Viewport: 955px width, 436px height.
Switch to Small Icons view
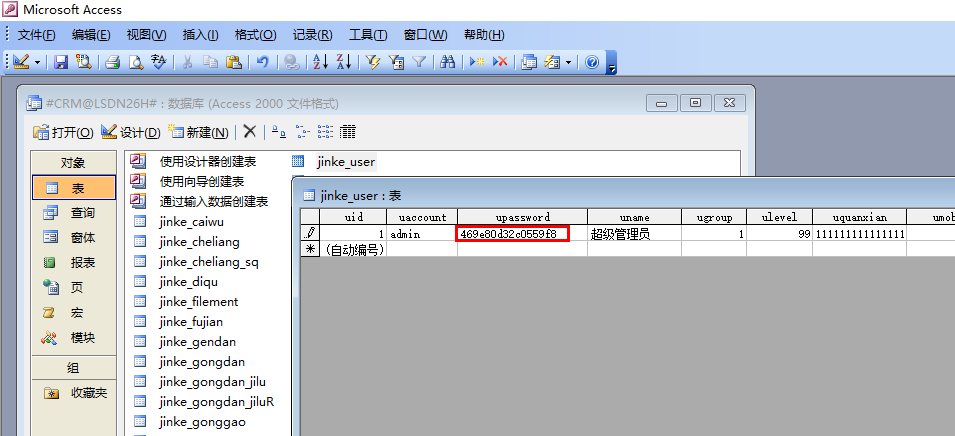pyautogui.click(x=301, y=131)
